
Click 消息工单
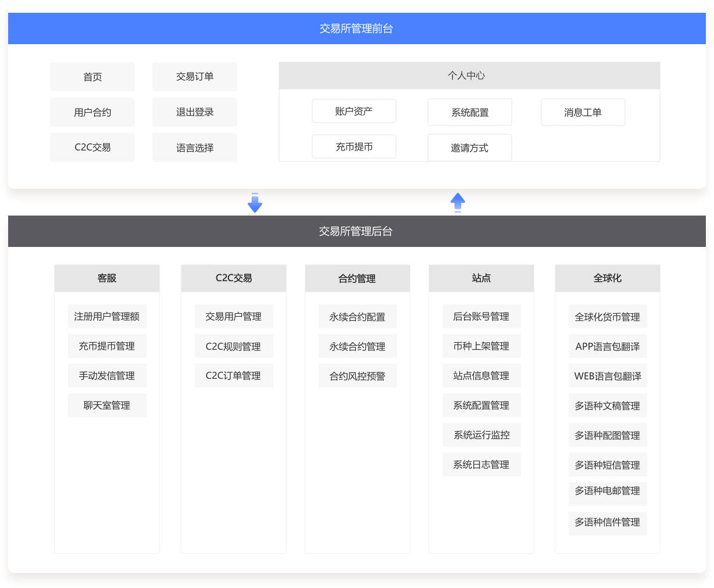point(583,112)
